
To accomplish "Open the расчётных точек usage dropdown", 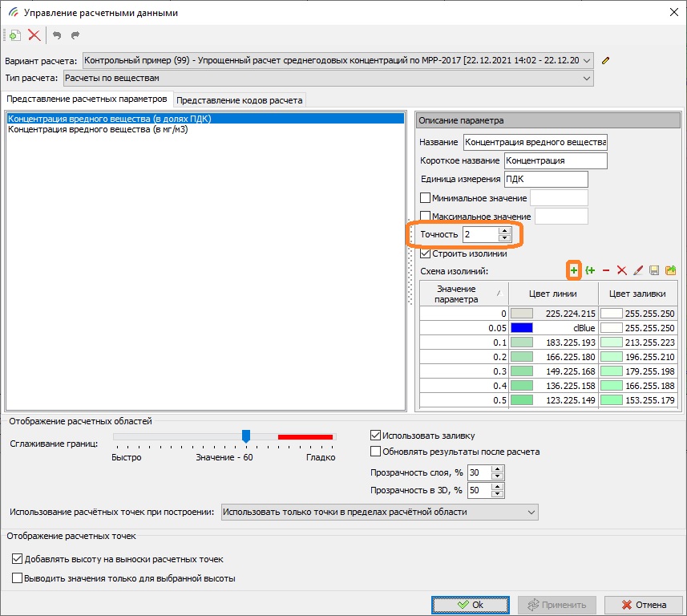I will tap(531, 512).
